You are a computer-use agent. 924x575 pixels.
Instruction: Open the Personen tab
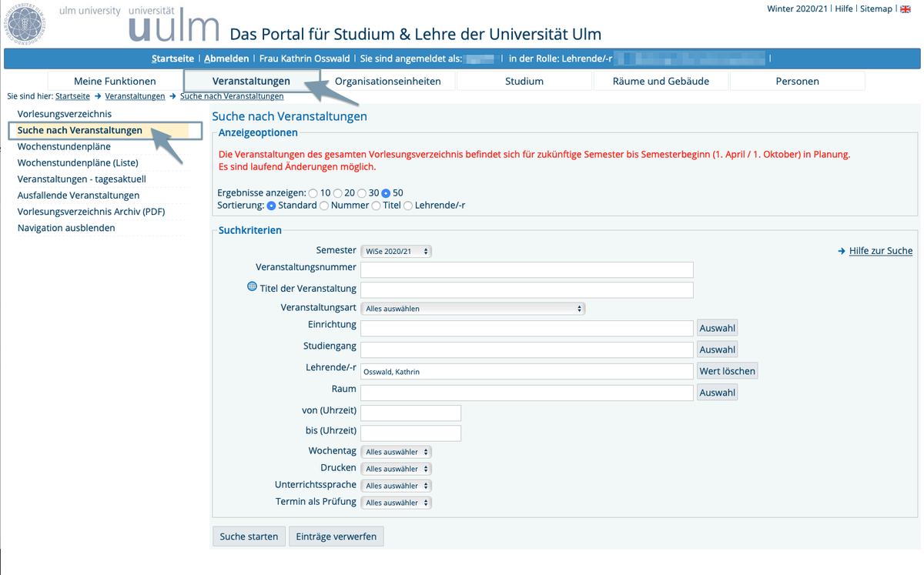(798, 81)
